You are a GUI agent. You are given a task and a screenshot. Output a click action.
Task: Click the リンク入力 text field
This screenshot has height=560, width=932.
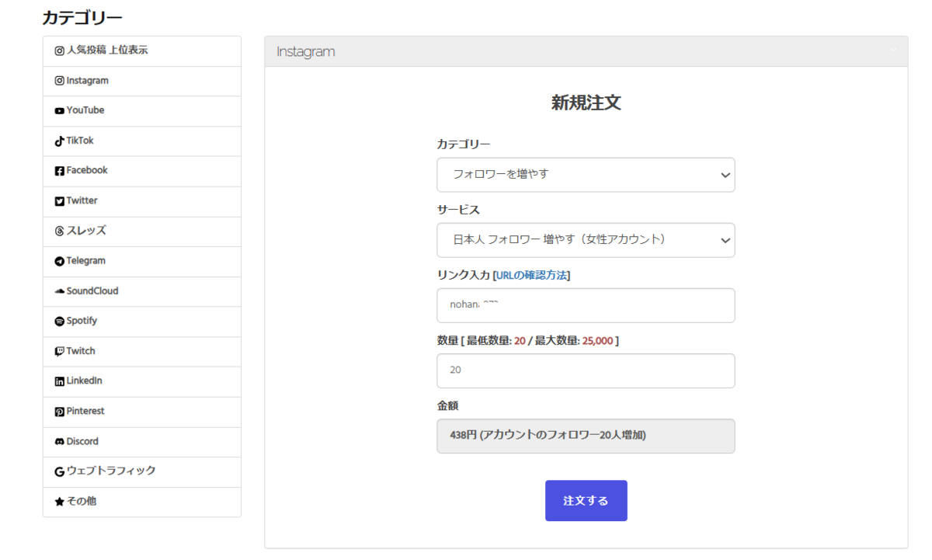pyautogui.click(x=586, y=305)
